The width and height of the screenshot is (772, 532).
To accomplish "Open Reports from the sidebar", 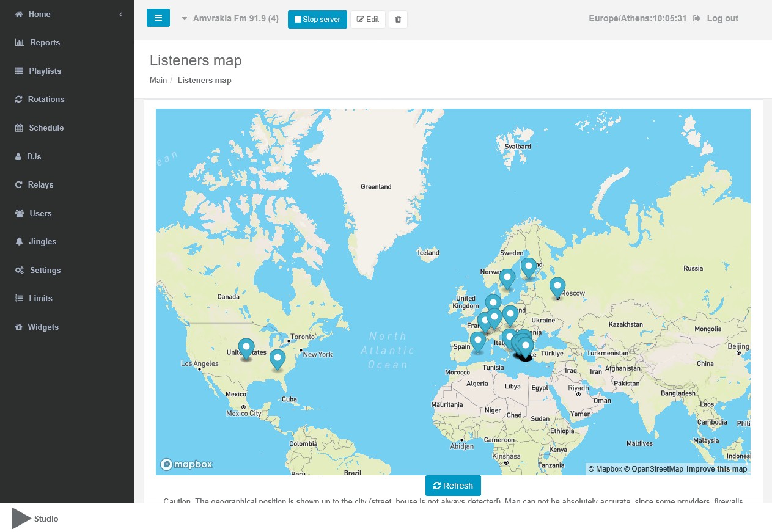I will tap(45, 43).
